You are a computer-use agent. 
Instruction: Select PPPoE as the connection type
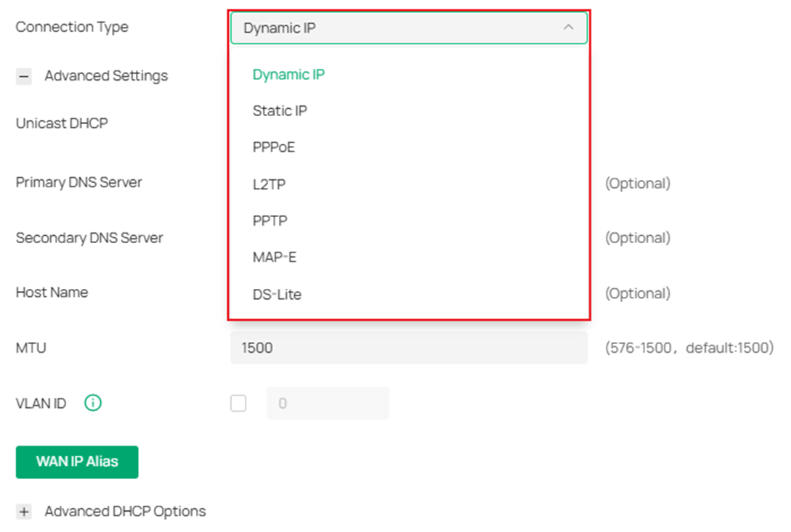[x=274, y=147]
